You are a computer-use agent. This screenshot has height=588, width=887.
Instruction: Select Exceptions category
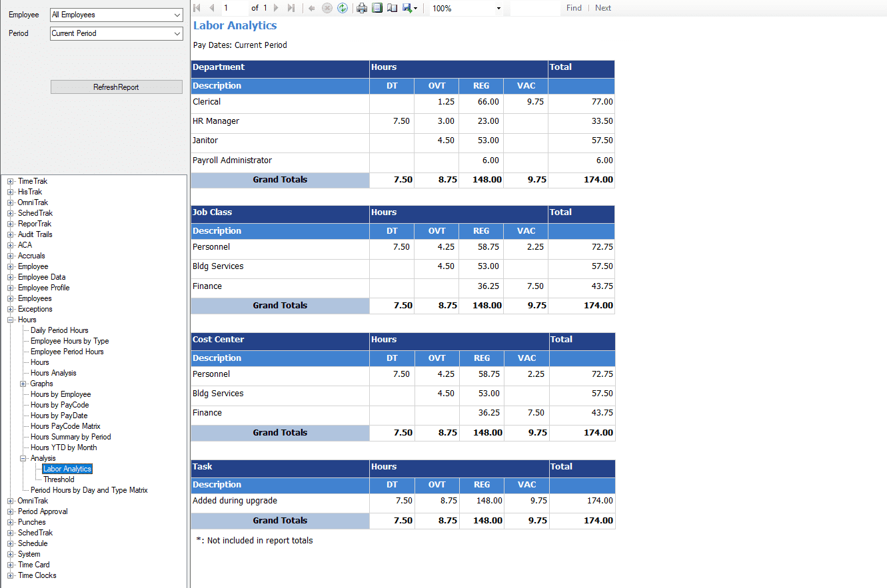click(x=35, y=309)
